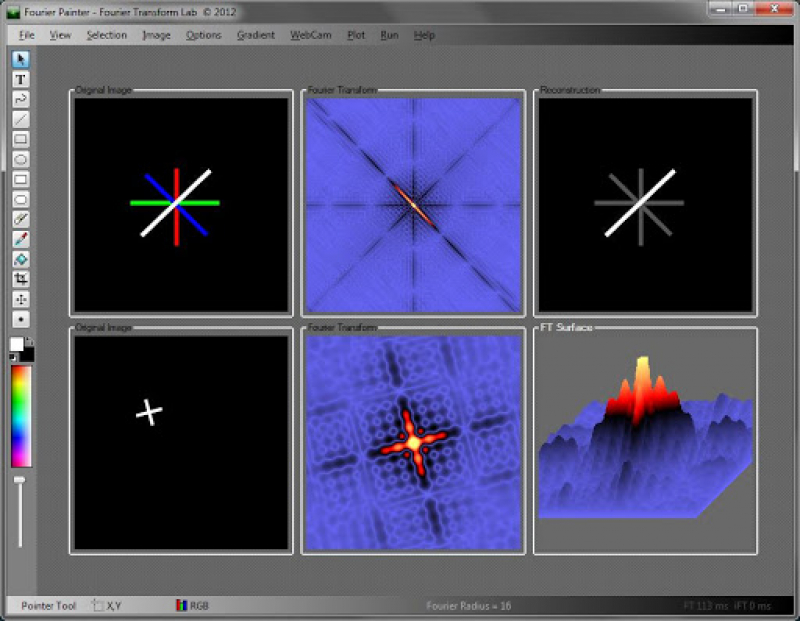Open the Gradient menu
800x621 pixels.
pyautogui.click(x=255, y=35)
